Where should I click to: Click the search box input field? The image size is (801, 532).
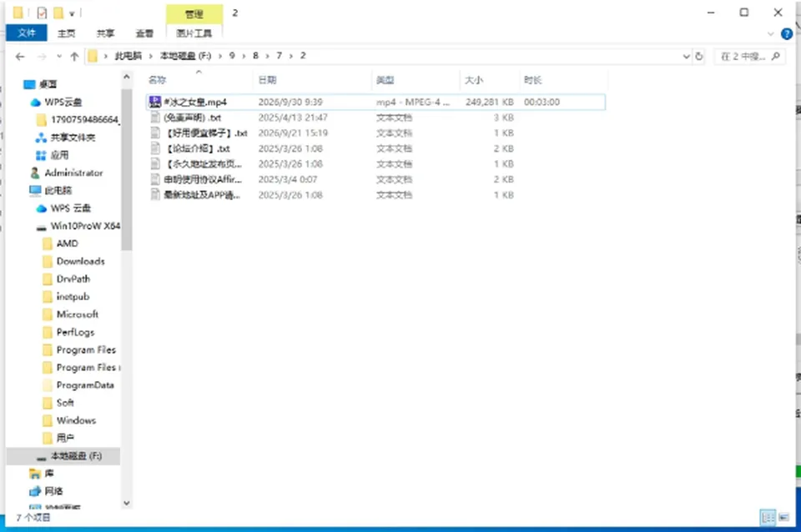click(743, 57)
